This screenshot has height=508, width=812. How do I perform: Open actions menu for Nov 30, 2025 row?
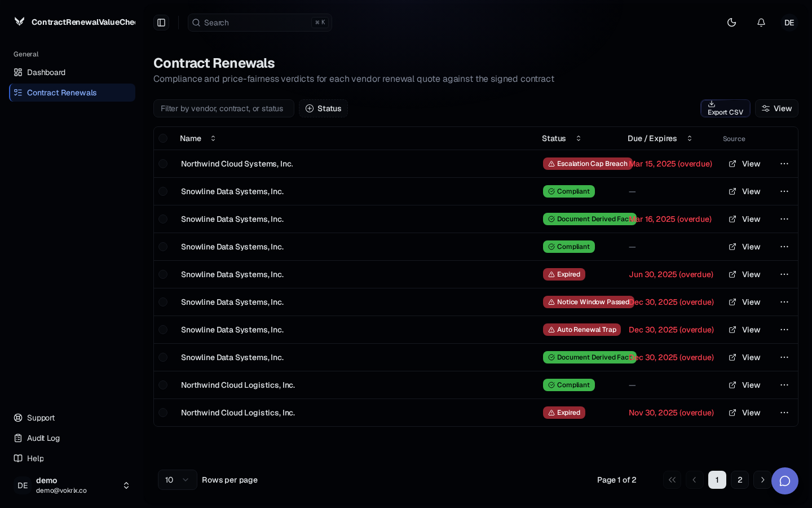(x=784, y=413)
